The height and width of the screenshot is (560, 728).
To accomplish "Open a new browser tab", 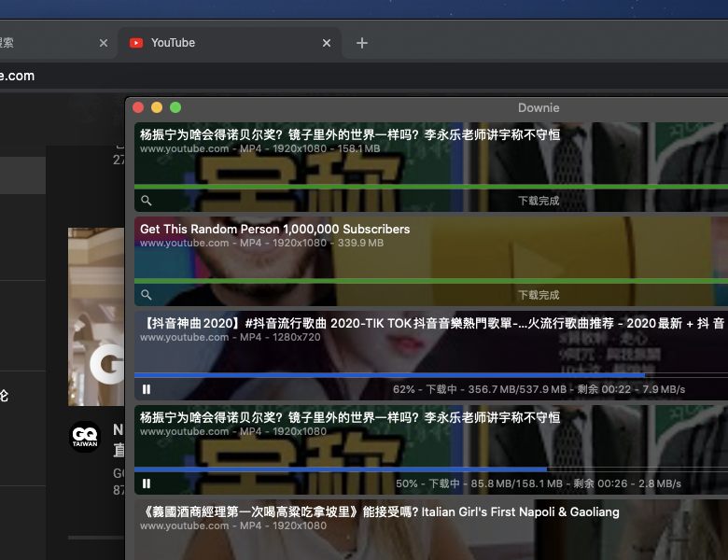I will [x=362, y=43].
